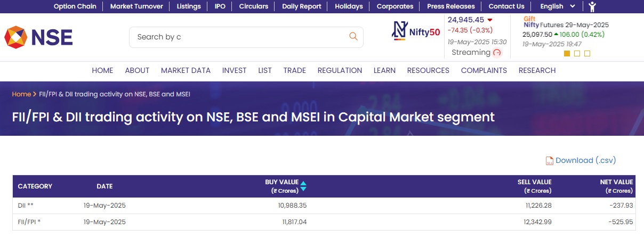Click the Buy Value sort arrows
The width and height of the screenshot is (644, 238).
coord(303,186)
